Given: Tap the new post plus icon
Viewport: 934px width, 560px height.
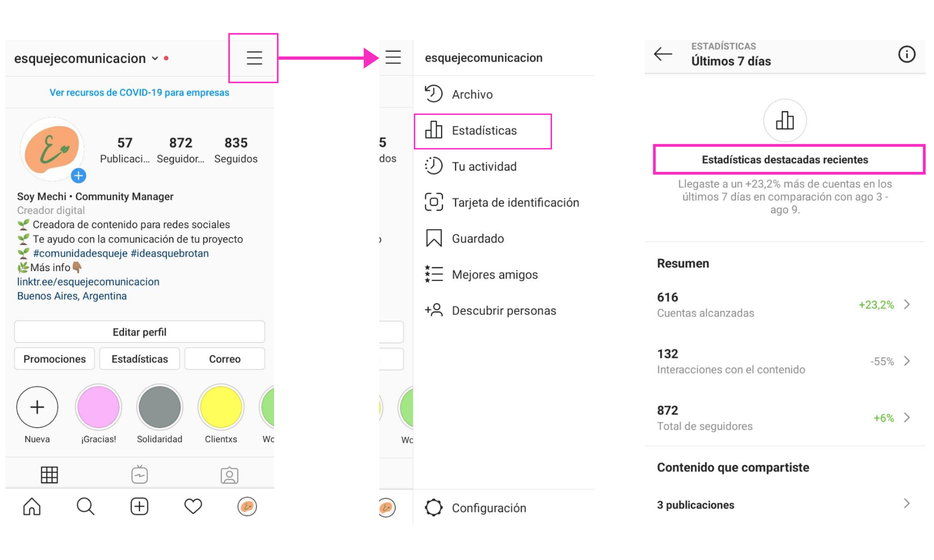Looking at the screenshot, I should point(139,506).
